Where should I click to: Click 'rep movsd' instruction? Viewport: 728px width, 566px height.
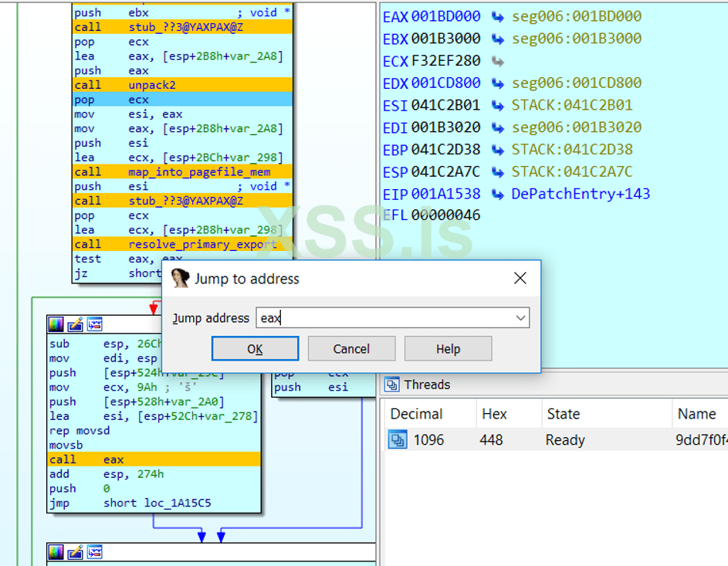pos(80,430)
